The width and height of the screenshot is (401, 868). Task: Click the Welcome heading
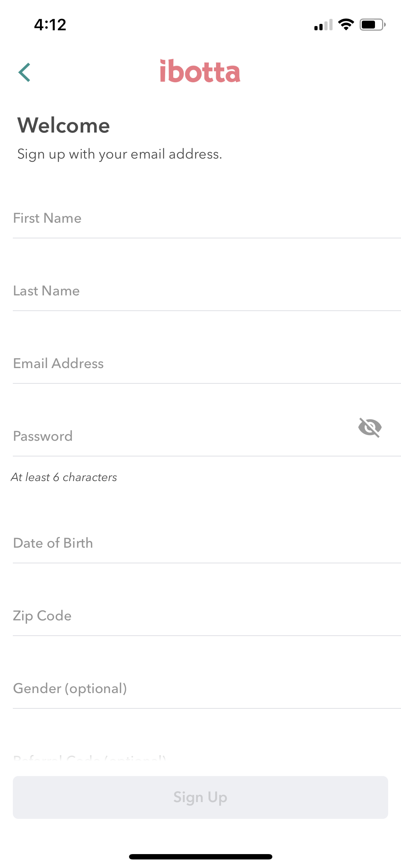(x=63, y=125)
